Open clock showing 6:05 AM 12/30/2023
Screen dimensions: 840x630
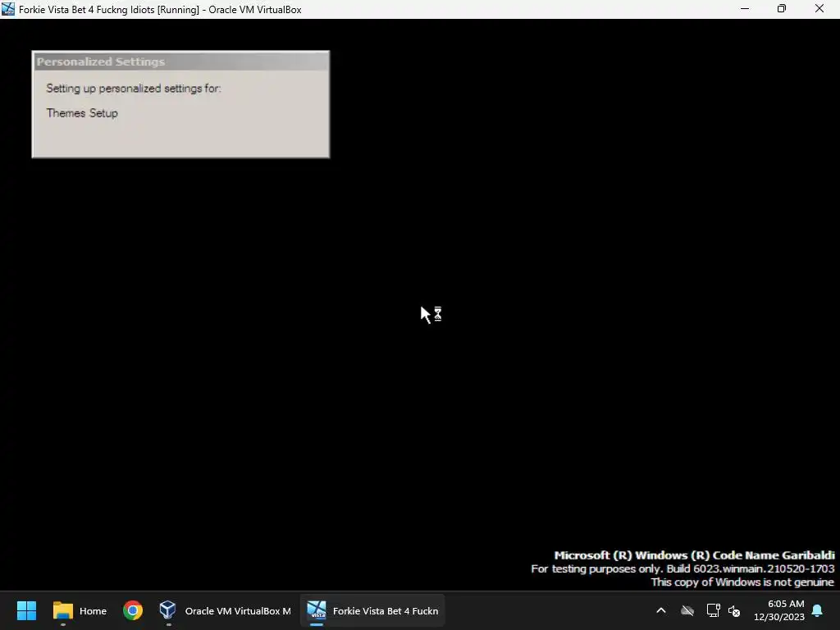click(x=779, y=610)
